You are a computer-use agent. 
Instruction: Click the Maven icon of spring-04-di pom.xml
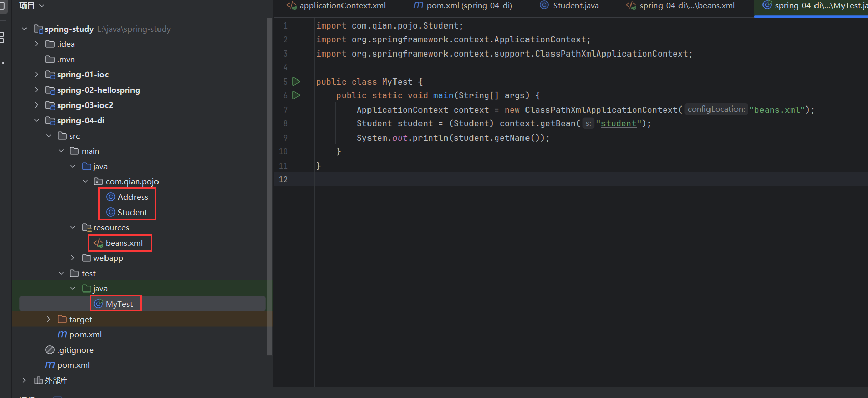(x=62, y=334)
